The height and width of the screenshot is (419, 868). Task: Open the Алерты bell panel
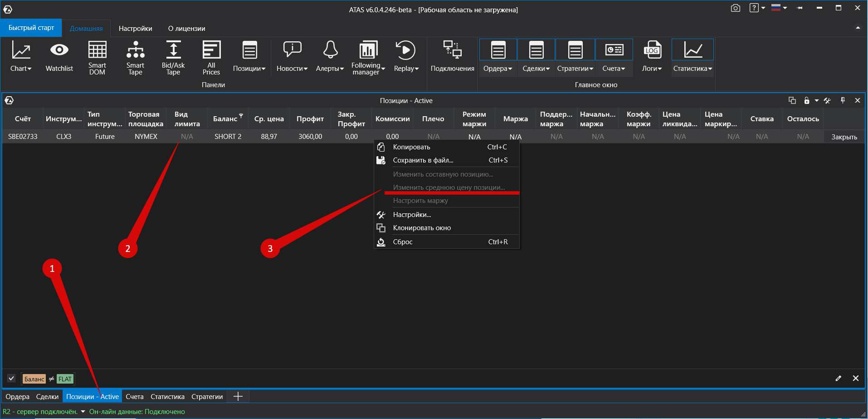coord(330,57)
